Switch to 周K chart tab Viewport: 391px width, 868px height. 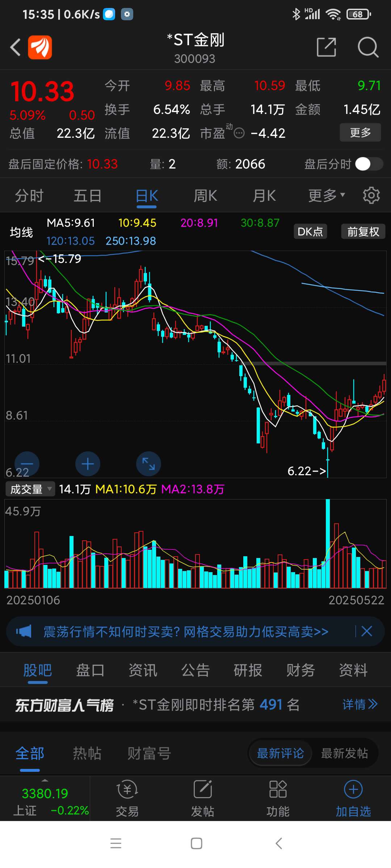click(x=205, y=196)
